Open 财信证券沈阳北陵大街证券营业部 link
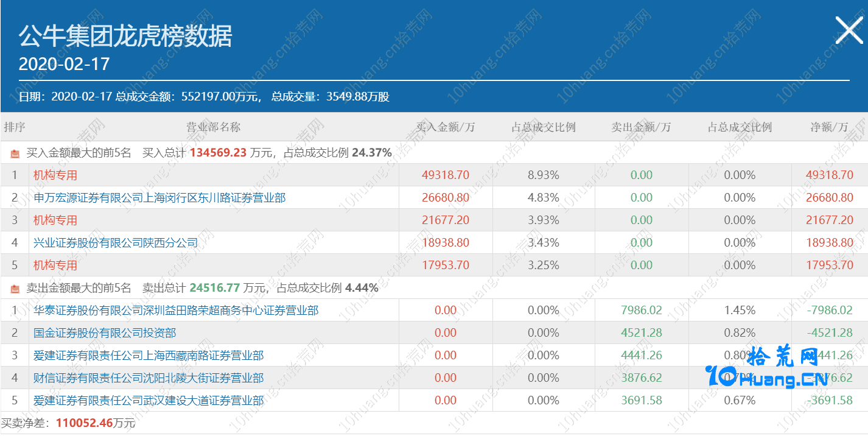This screenshot has height=436, width=868. point(149,378)
